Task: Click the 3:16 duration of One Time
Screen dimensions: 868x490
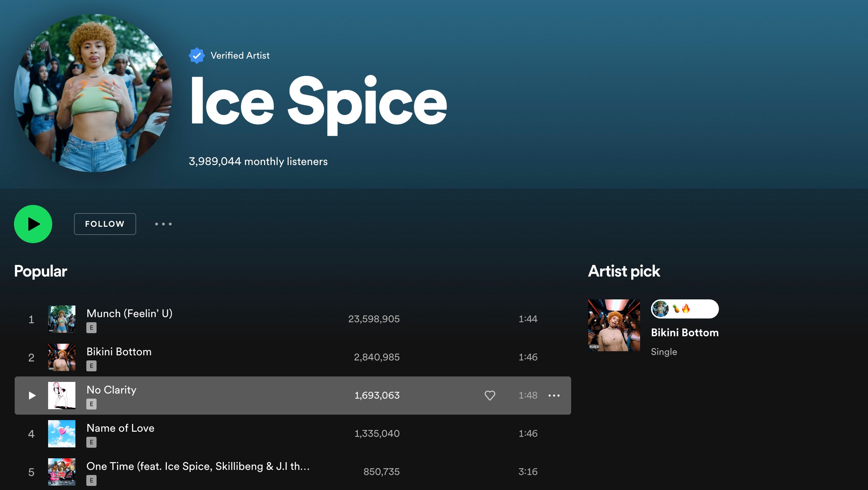Action: 528,472
